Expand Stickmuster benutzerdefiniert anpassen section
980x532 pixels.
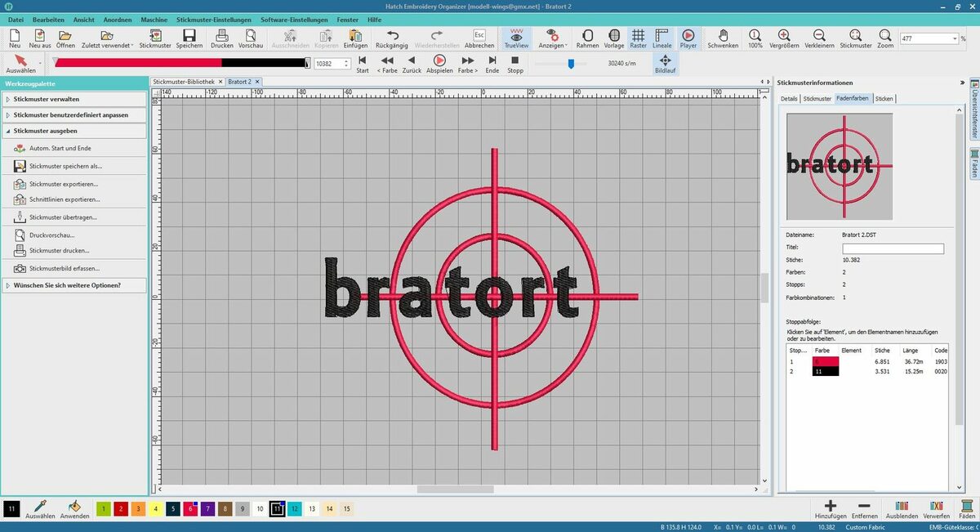pos(74,115)
